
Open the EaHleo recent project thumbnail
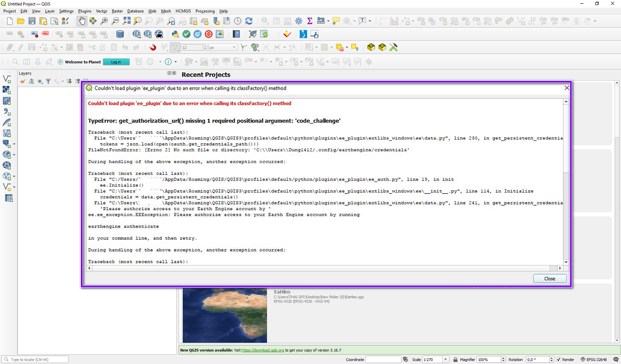tap(225, 315)
